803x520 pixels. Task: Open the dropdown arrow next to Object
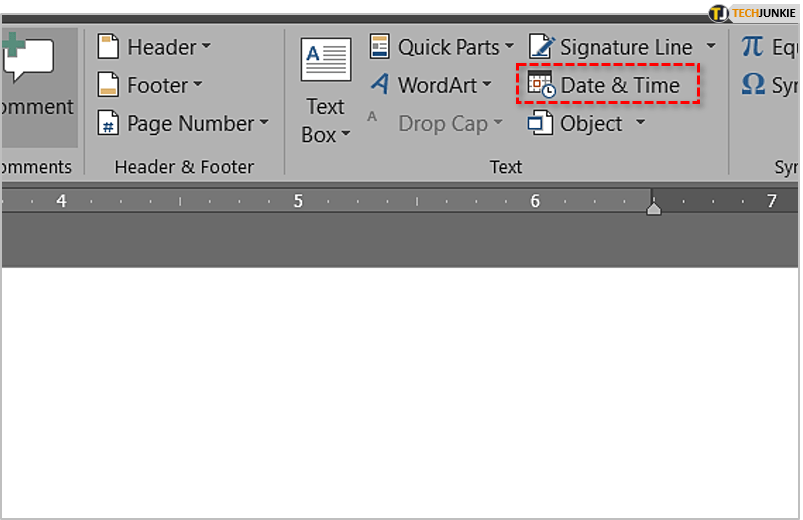(x=640, y=124)
